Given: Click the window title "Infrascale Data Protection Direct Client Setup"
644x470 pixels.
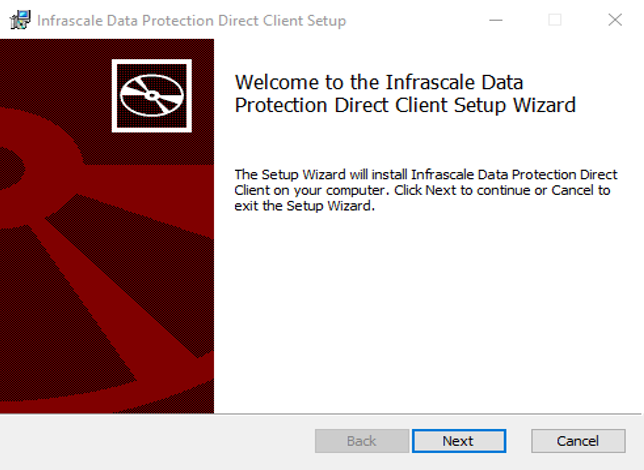Looking at the screenshot, I should click(x=191, y=21).
